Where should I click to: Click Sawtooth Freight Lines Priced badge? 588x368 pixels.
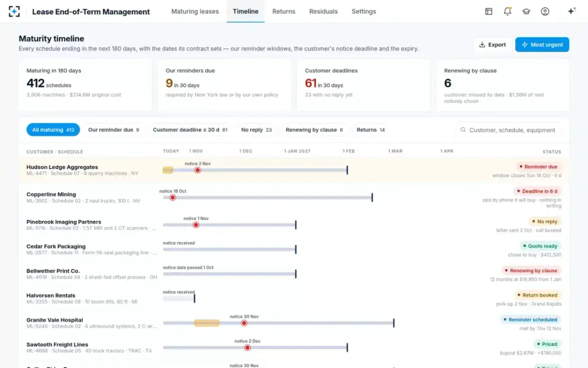pos(547,344)
